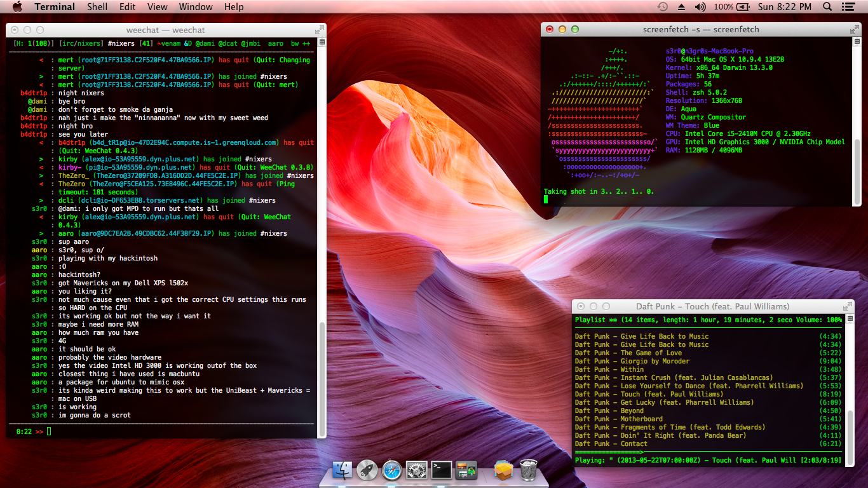The width and height of the screenshot is (868, 488).
Task: Click the Sun 8:22 PM clock
Action: (x=785, y=7)
